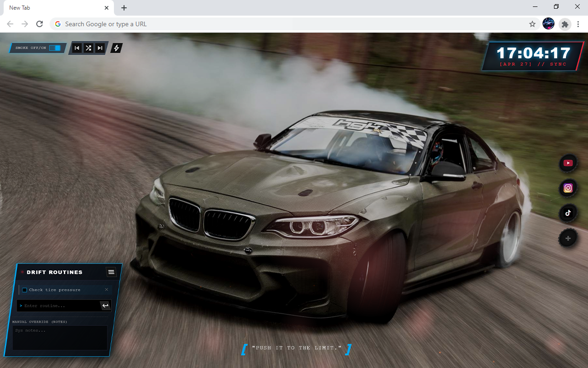Collapse the Drift Routines panel menu
This screenshot has width=588, height=368.
[111, 272]
